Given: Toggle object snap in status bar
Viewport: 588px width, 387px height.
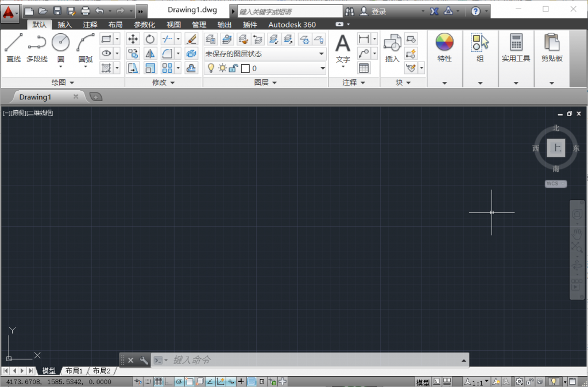Looking at the screenshot, I should tap(189, 382).
